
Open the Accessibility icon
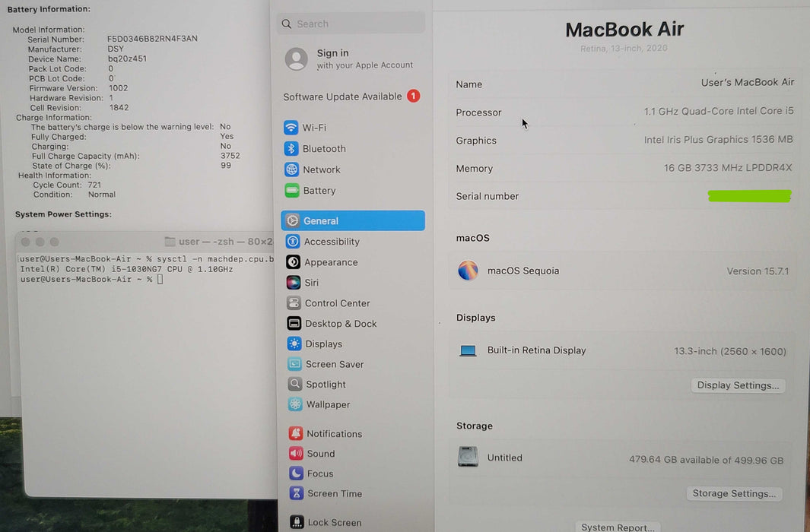tap(293, 242)
